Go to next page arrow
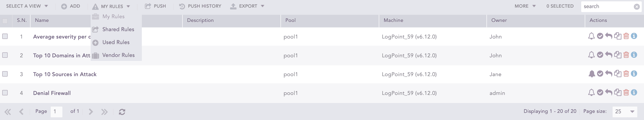644x120 pixels. [91, 111]
